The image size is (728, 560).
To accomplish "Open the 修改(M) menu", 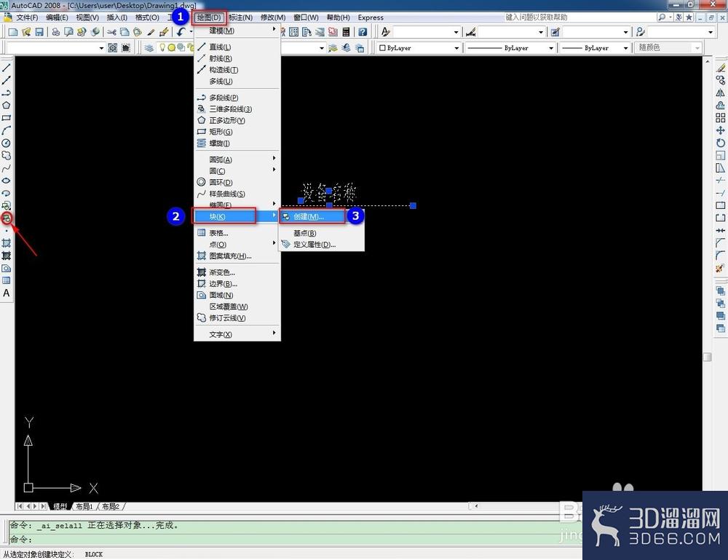I will coord(273,17).
